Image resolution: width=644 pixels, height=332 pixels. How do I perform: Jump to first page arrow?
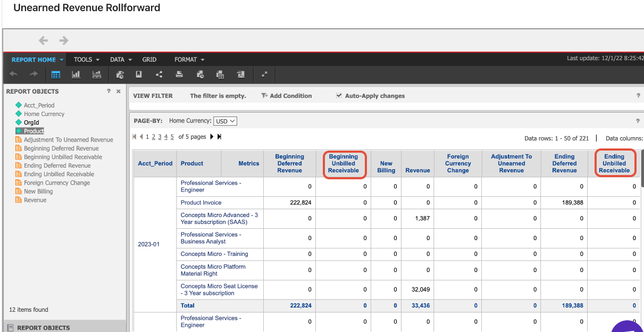[x=135, y=137]
